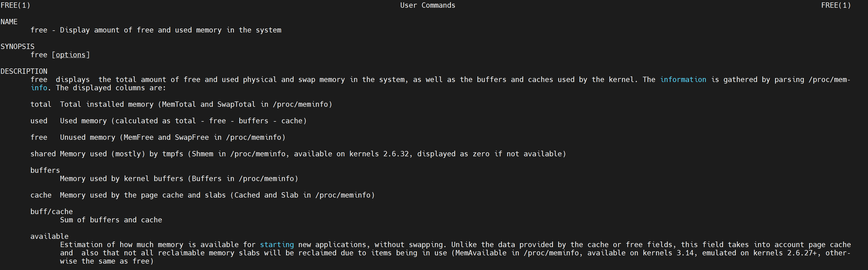Click the "shared" column term
This screenshot has height=270, width=868.
point(43,154)
